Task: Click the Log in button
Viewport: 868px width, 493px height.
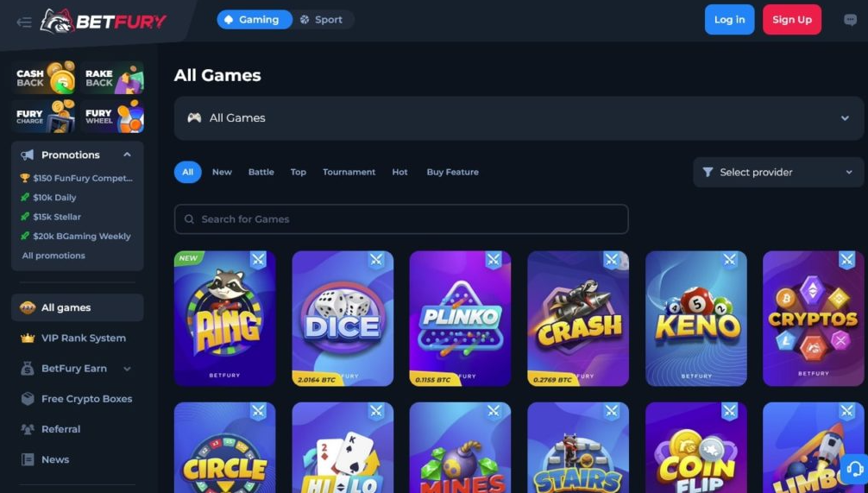Action: click(729, 20)
